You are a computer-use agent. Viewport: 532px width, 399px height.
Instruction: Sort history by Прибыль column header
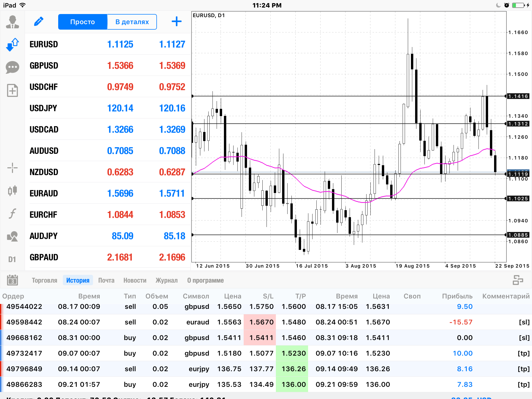(x=457, y=296)
